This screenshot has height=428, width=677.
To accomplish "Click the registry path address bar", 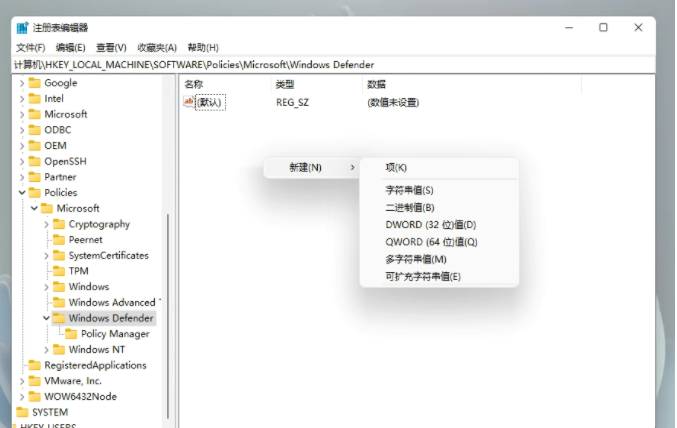I will pos(333,65).
